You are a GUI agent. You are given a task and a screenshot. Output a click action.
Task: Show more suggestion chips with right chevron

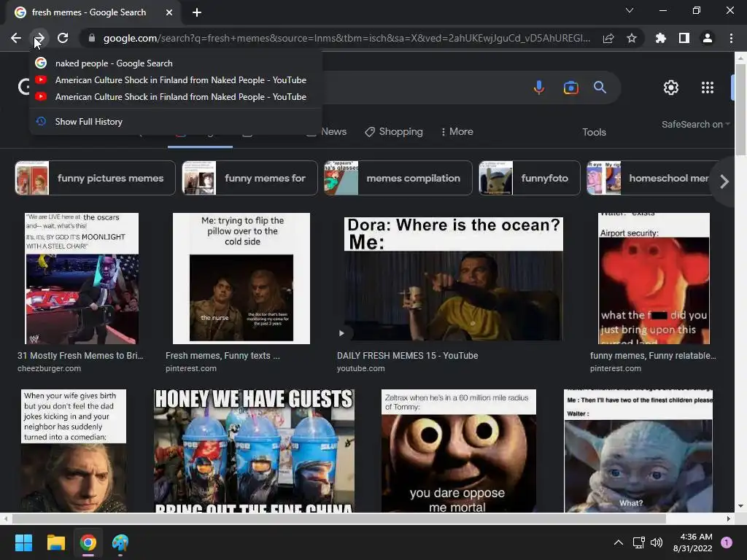[724, 182]
